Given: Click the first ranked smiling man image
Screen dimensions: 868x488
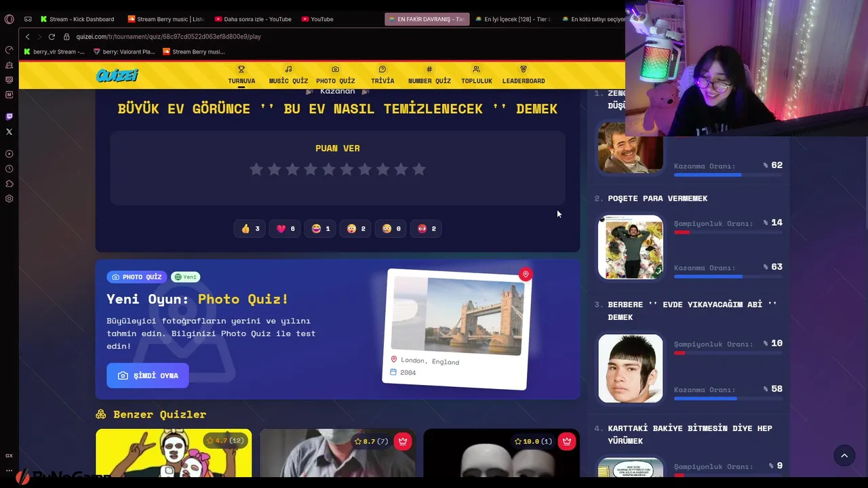Looking at the screenshot, I should (631, 147).
